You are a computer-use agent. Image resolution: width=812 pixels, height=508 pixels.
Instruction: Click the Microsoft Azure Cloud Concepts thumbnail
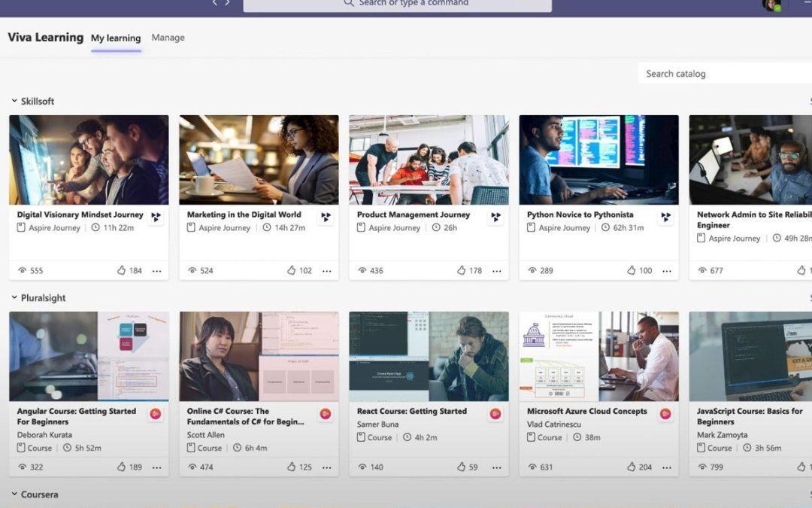click(x=598, y=356)
